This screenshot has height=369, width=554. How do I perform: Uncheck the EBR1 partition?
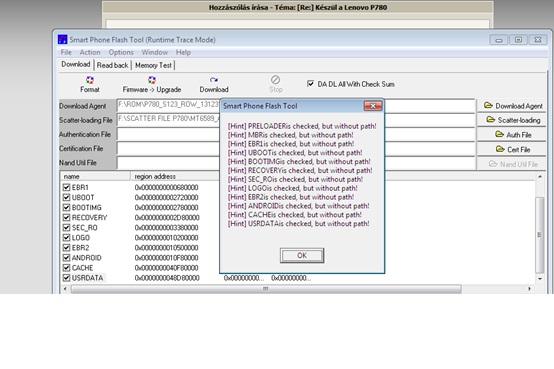[x=66, y=187]
